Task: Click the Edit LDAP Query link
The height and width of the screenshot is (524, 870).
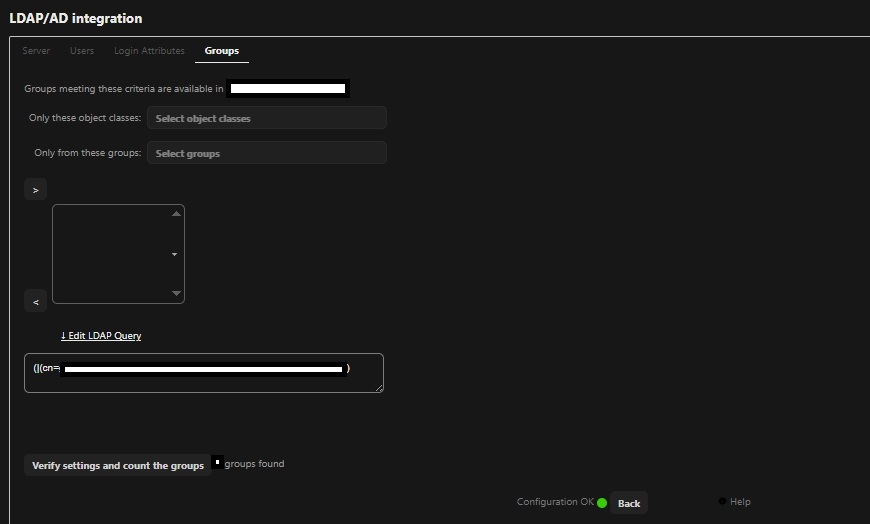Action: click(x=101, y=335)
